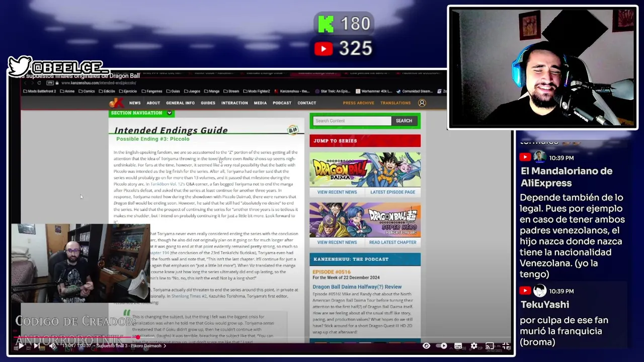Click the VPN badge in address bar
Screen dimensions: 644x362
[50, 83]
